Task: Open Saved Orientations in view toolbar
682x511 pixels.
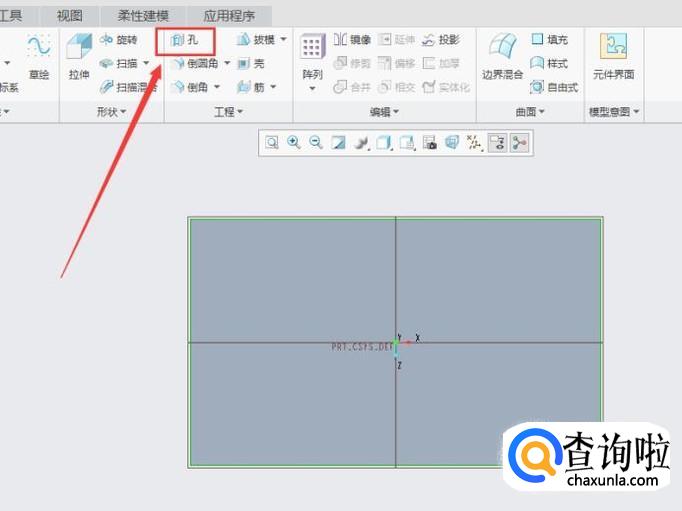Action: coord(407,143)
